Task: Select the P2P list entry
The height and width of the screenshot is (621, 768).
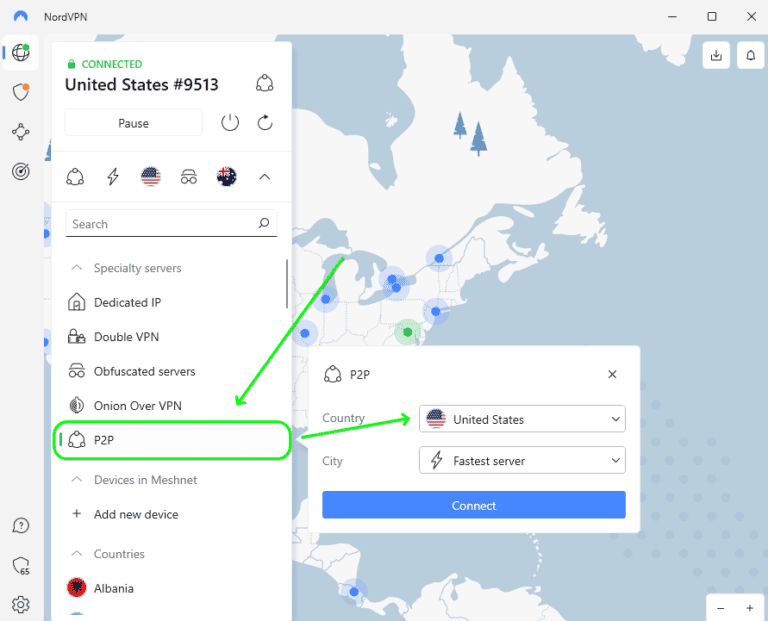Action: tap(171, 440)
